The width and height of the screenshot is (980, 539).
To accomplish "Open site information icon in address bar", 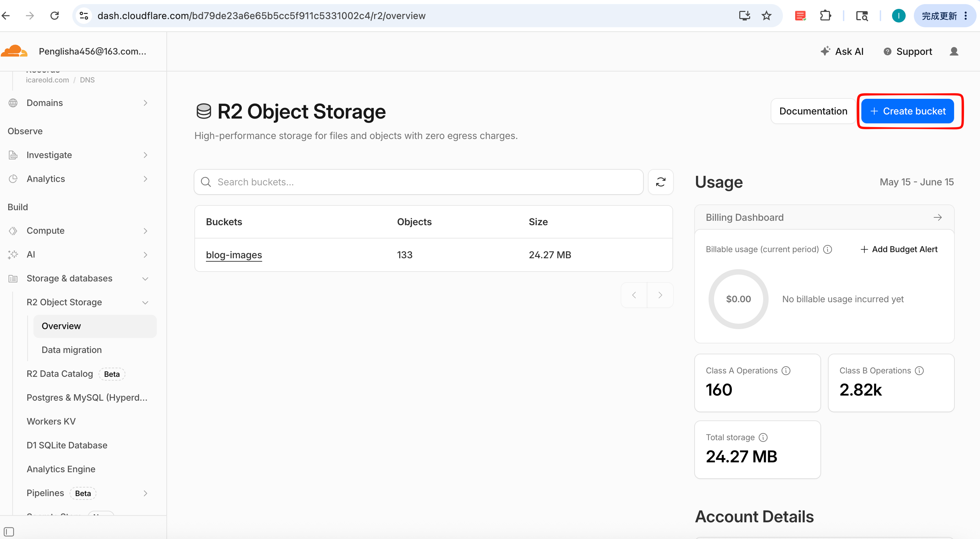I will click(x=84, y=16).
